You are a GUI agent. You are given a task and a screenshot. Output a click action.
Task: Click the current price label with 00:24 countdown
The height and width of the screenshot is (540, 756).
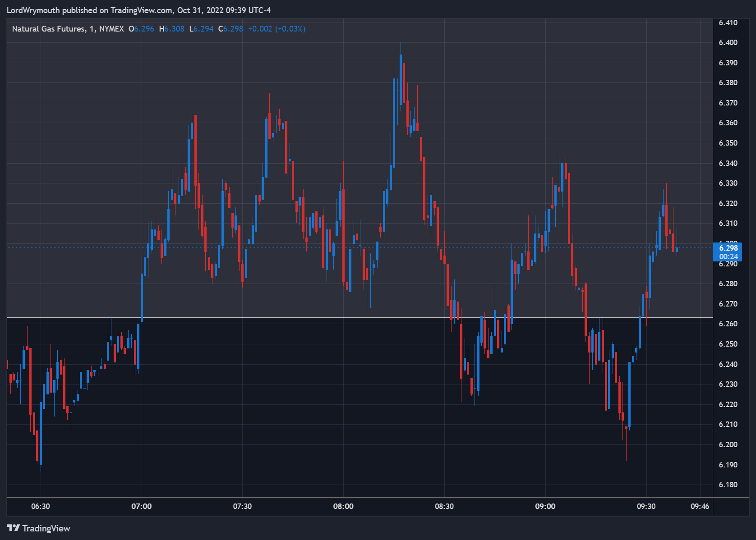tap(727, 252)
